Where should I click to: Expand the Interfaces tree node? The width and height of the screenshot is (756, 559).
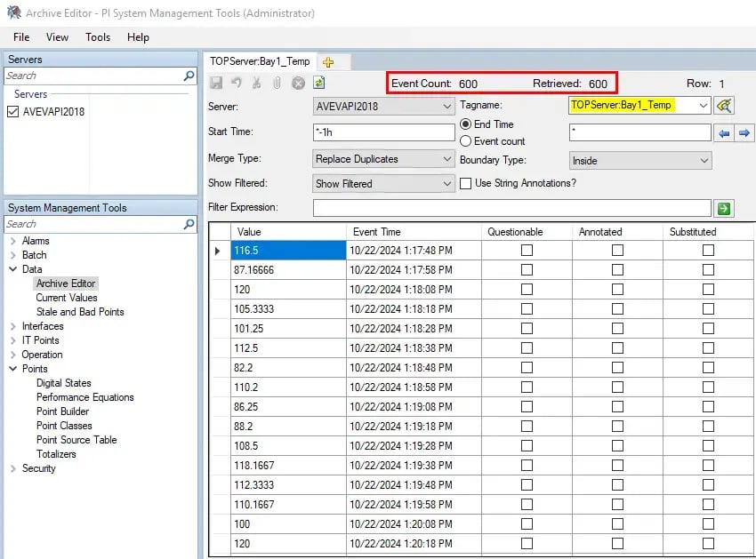pyautogui.click(x=14, y=326)
